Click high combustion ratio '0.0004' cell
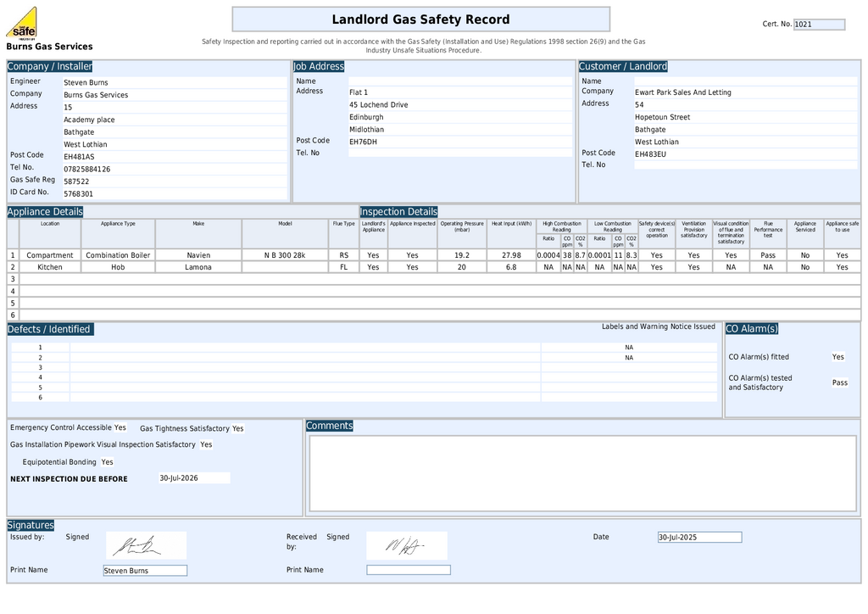868x614 pixels. coord(548,255)
